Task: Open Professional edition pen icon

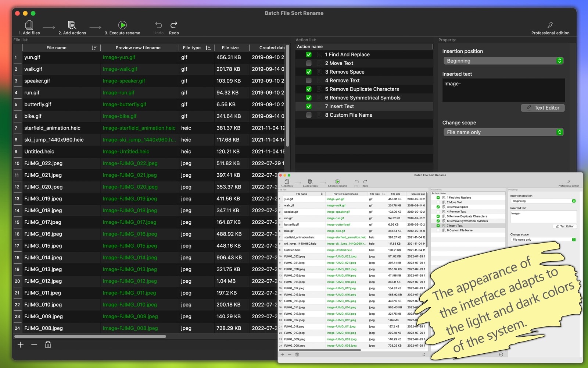Action: pyautogui.click(x=550, y=25)
